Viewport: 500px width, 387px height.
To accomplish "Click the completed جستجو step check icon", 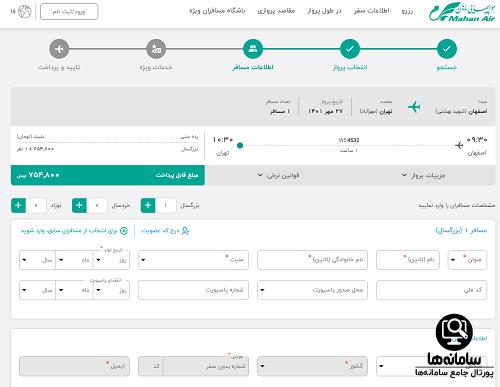I will coord(447,49).
